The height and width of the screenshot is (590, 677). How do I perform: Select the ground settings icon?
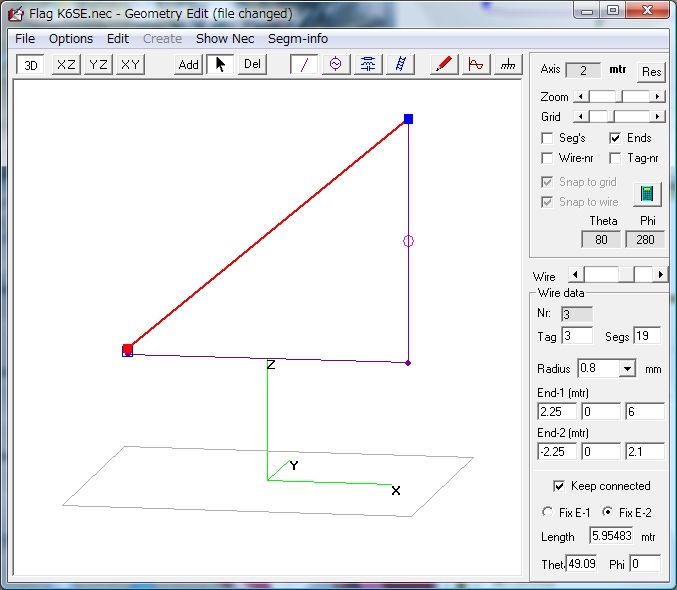click(x=508, y=65)
